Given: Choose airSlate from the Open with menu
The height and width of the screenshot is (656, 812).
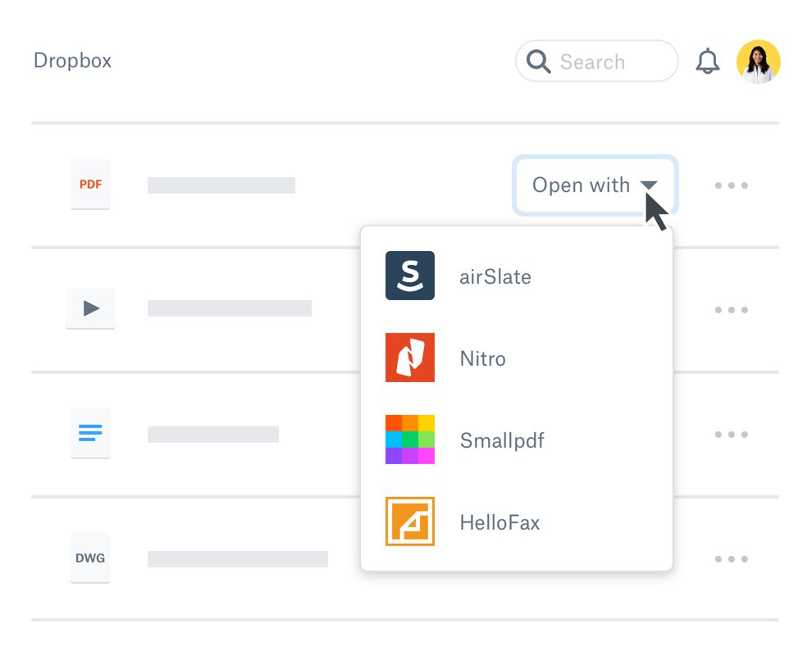Looking at the screenshot, I should point(495,276).
